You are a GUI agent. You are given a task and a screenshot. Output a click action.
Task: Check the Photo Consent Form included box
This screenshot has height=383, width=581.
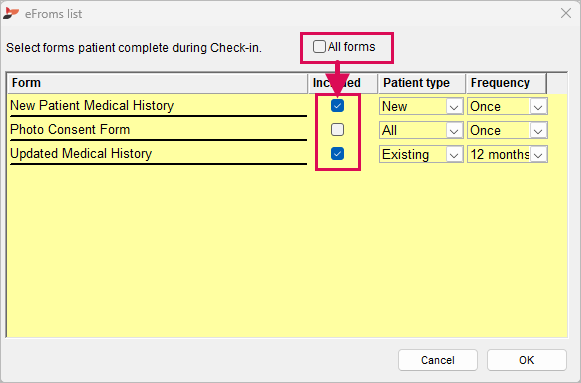pyautogui.click(x=337, y=130)
